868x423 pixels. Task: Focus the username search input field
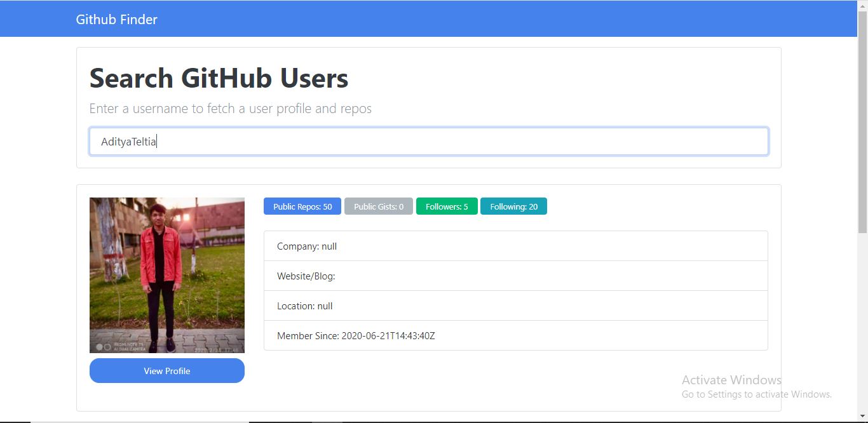point(428,141)
